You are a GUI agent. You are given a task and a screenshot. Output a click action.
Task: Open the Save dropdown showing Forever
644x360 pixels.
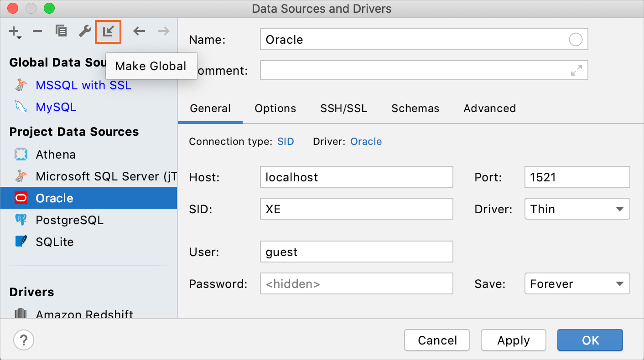[577, 283]
